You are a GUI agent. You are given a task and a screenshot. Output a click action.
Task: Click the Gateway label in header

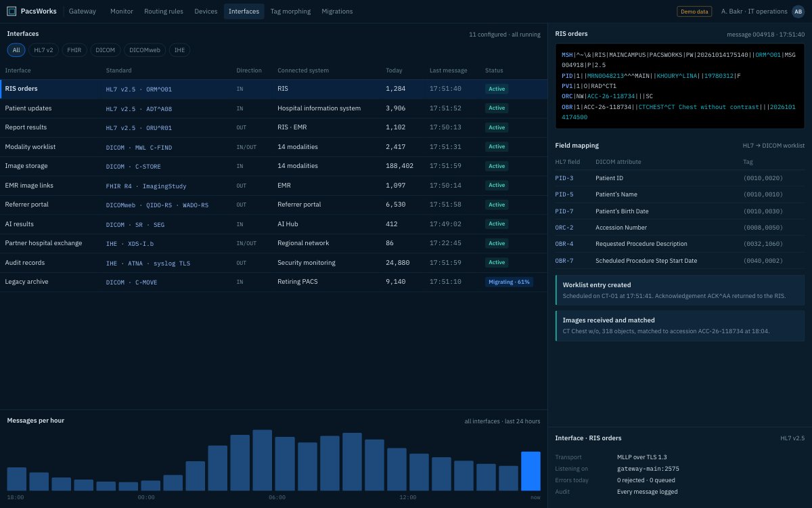click(x=83, y=11)
